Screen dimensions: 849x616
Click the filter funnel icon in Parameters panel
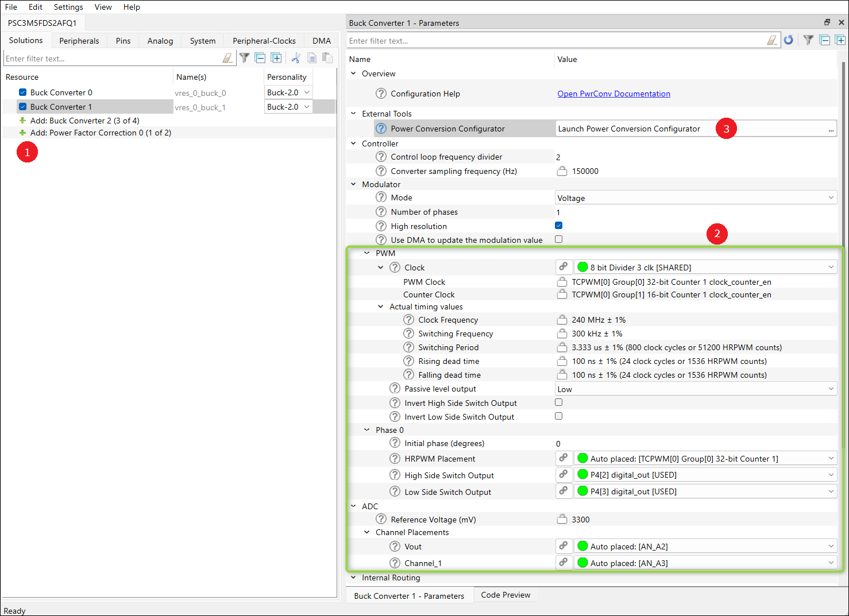[808, 40]
